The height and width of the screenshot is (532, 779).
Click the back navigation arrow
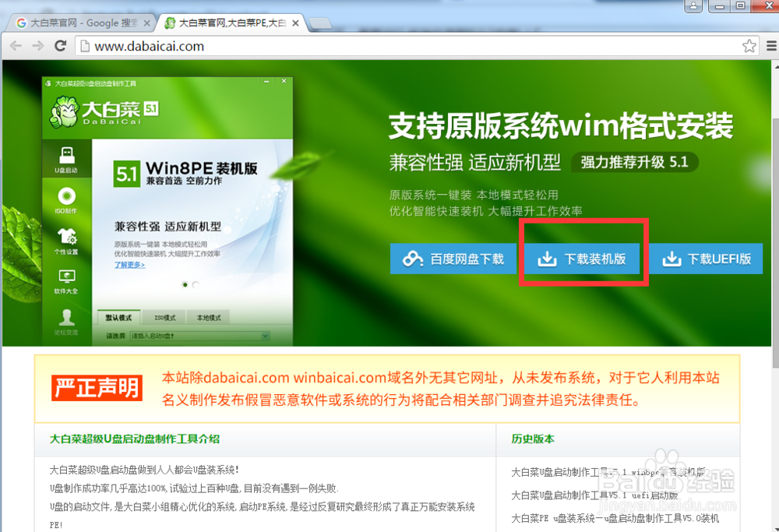coord(16,46)
